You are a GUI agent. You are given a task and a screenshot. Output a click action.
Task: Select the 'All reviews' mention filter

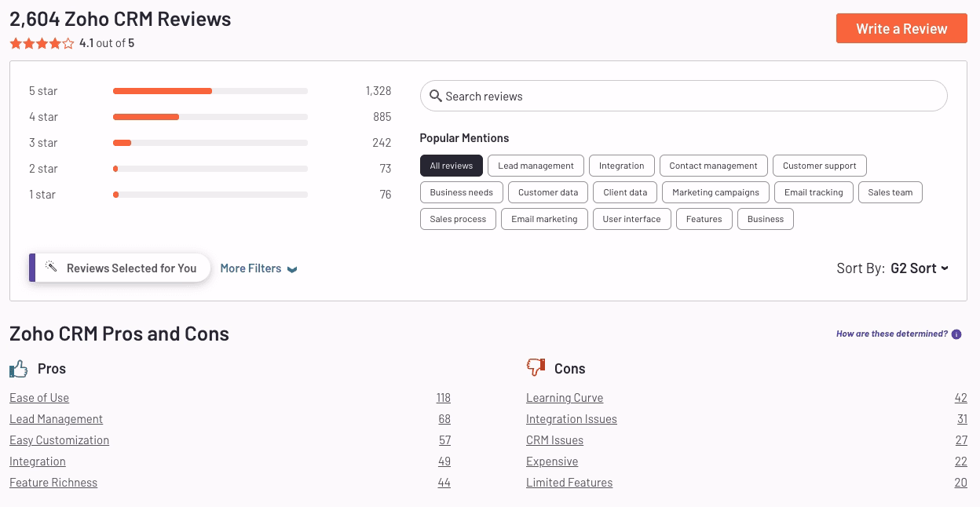(x=452, y=166)
